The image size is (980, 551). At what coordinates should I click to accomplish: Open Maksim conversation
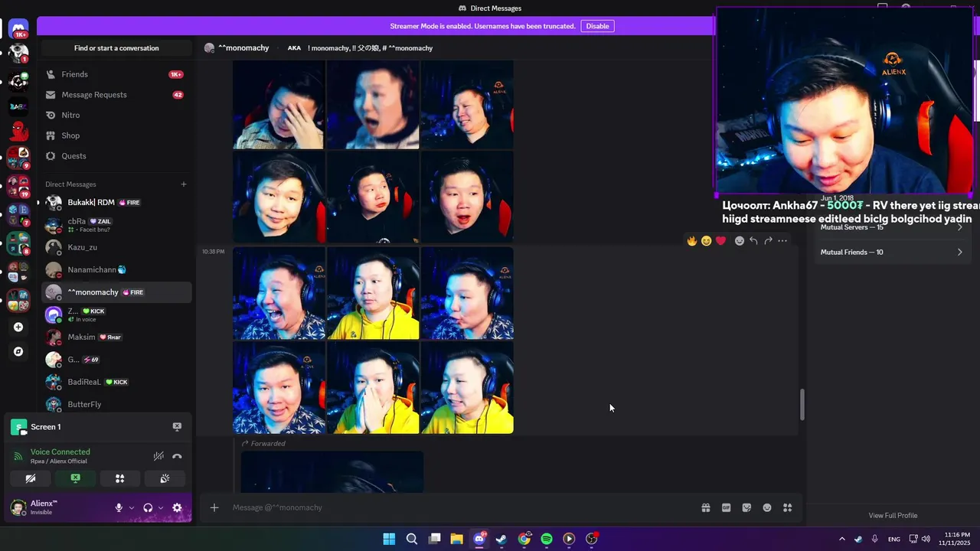coord(115,337)
